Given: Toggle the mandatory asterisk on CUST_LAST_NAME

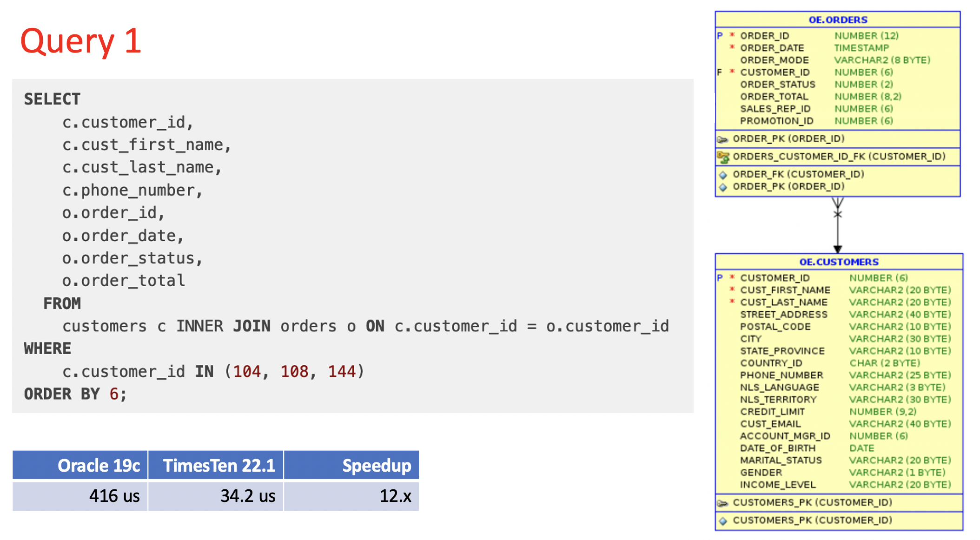Looking at the screenshot, I should point(732,302).
